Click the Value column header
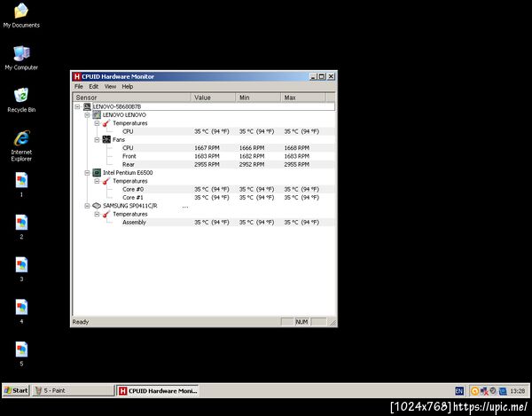The height and width of the screenshot is (416, 532). 214,98
